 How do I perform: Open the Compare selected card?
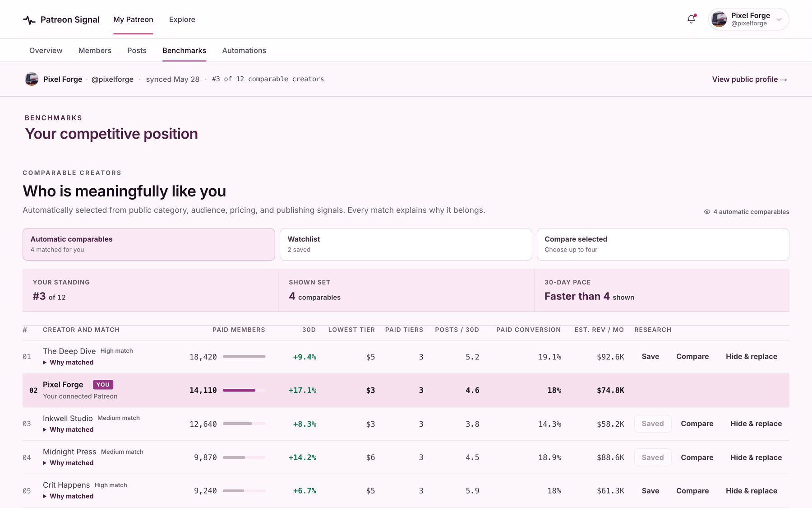(x=663, y=244)
